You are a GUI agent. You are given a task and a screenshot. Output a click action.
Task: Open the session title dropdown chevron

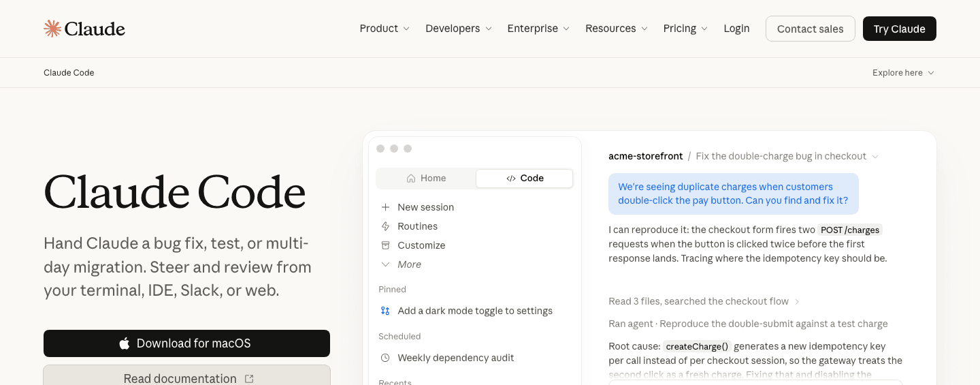pos(875,157)
